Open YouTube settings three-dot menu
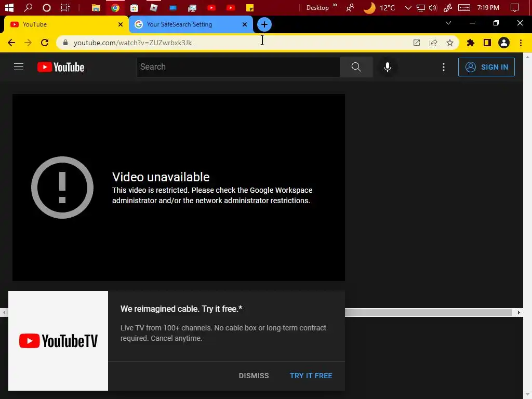The image size is (532, 399). [x=444, y=67]
